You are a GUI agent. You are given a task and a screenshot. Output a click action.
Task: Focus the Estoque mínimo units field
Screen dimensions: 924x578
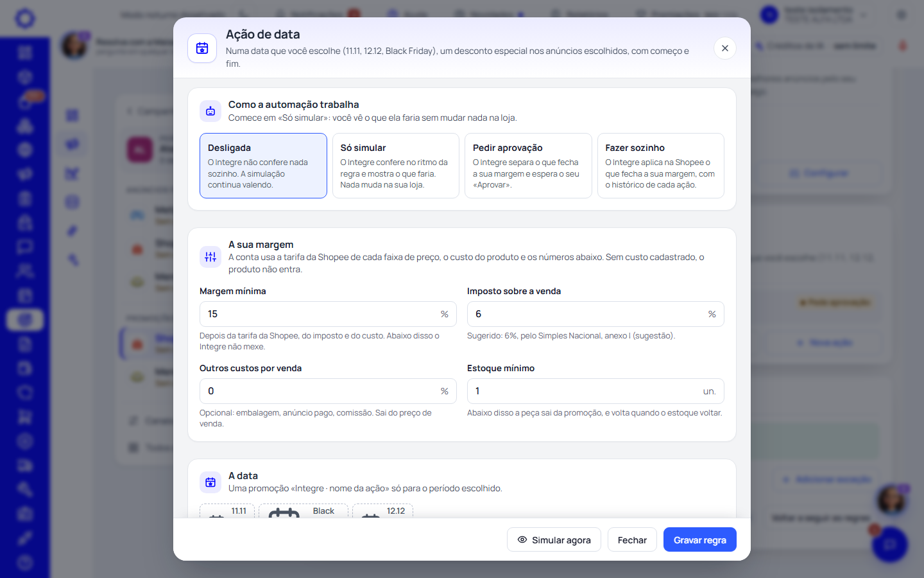[x=595, y=391]
